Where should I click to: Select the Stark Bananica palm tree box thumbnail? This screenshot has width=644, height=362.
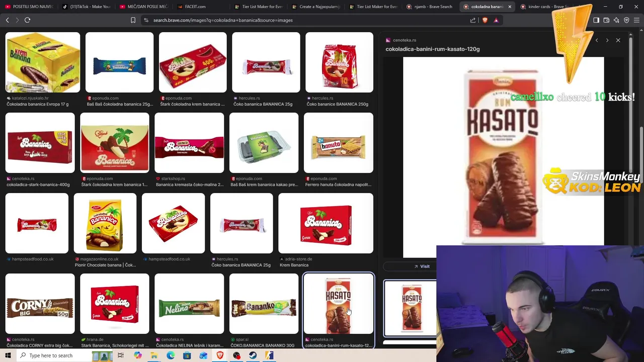click(115, 143)
